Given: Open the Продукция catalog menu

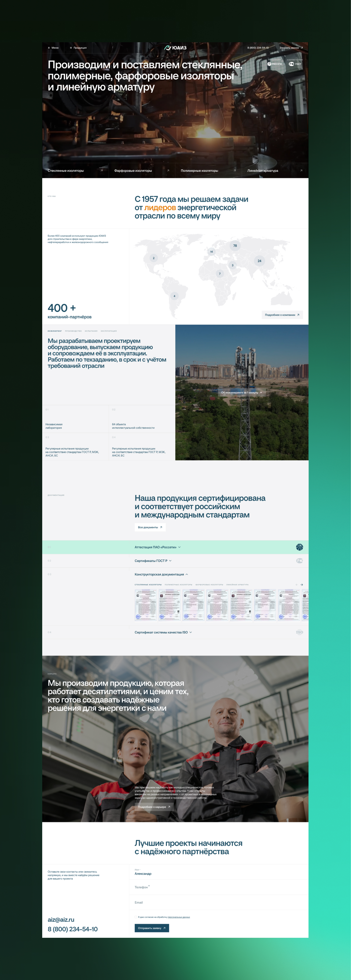Looking at the screenshot, I should pos(78,48).
